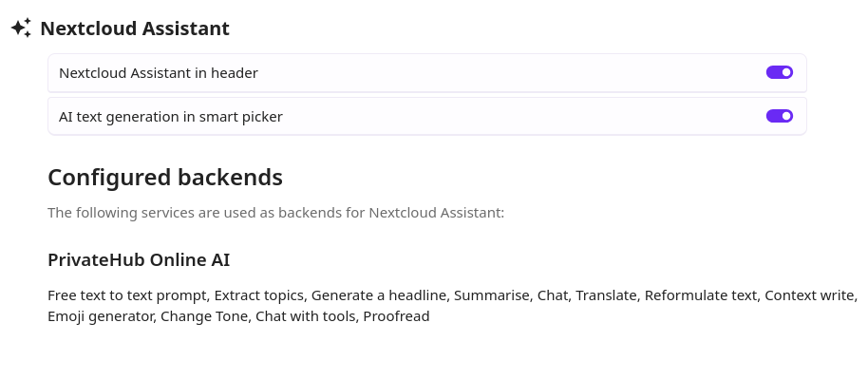This screenshot has width=868, height=380.
Task: Click the Nextcloud Assistant section heading
Action: pyautogui.click(x=135, y=28)
